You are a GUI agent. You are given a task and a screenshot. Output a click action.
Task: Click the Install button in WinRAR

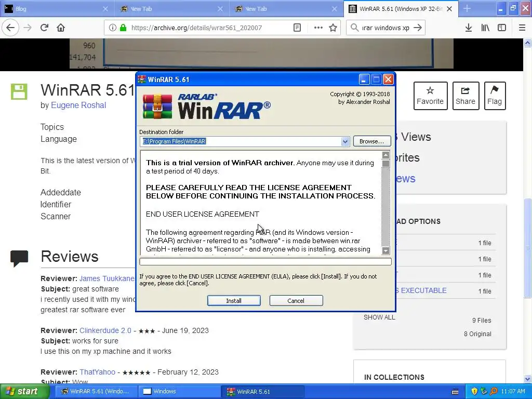(234, 301)
